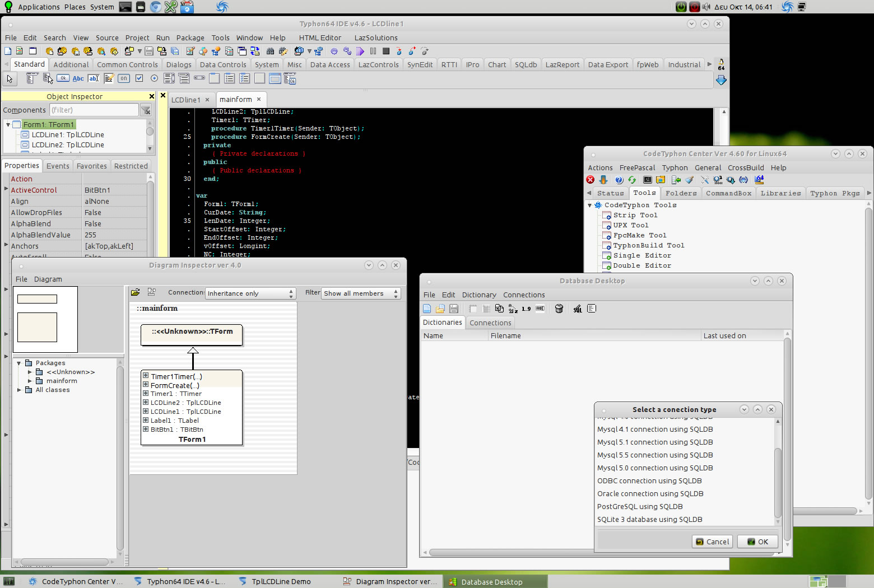Click the red stop icon in CodeTyphon Center

591,180
